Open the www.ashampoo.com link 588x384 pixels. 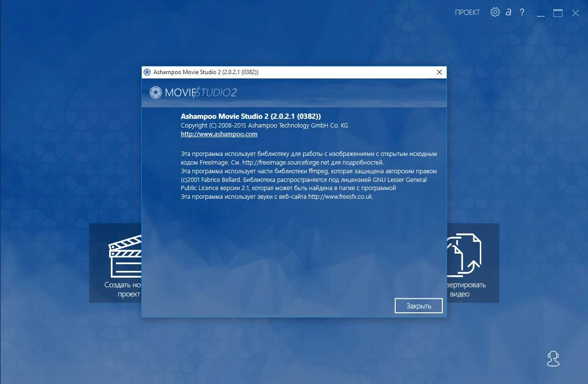(x=219, y=134)
